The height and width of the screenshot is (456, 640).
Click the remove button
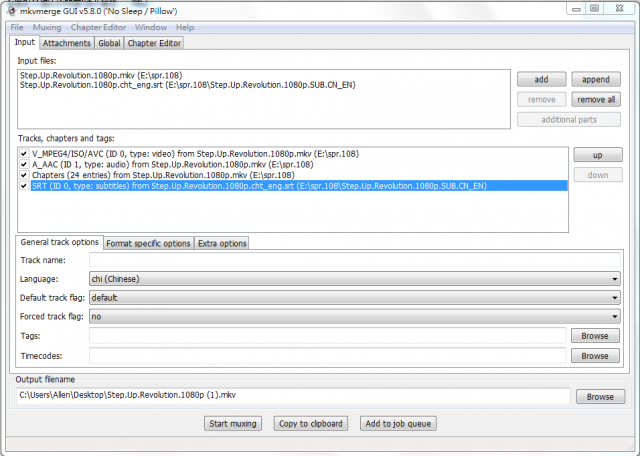(x=541, y=99)
